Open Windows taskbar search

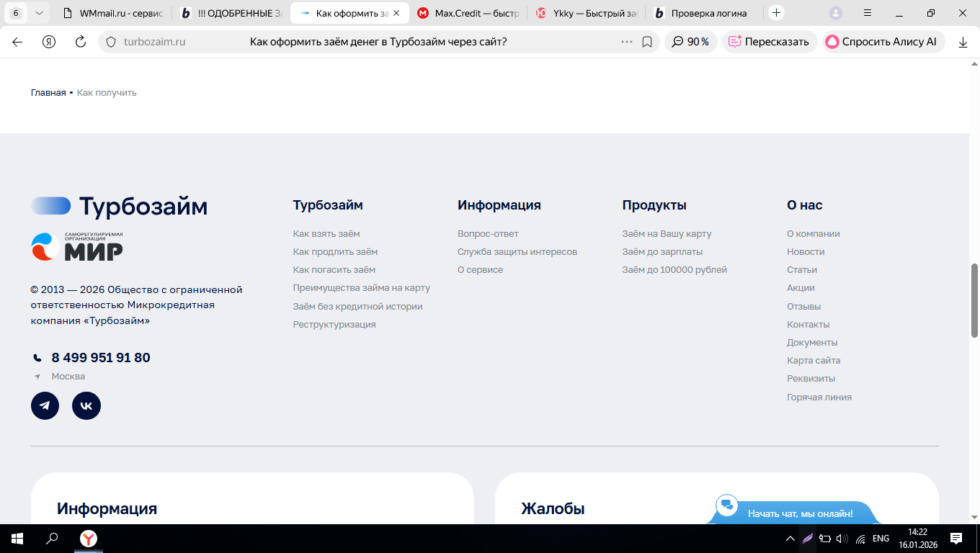pyautogui.click(x=52, y=539)
